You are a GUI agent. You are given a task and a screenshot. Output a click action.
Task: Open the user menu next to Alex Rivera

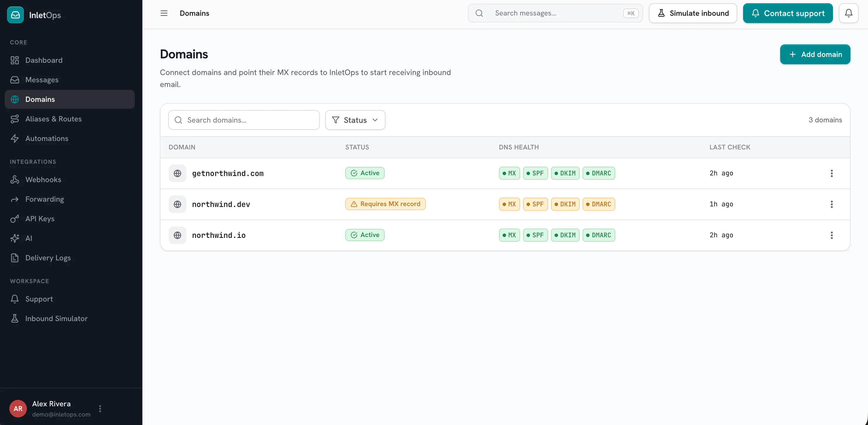pyautogui.click(x=100, y=409)
